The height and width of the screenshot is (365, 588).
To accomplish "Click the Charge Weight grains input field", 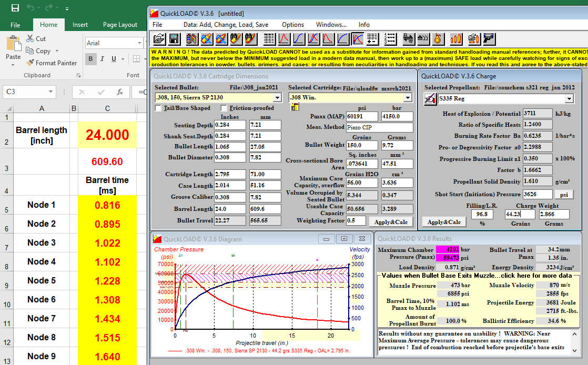I will pos(520,214).
